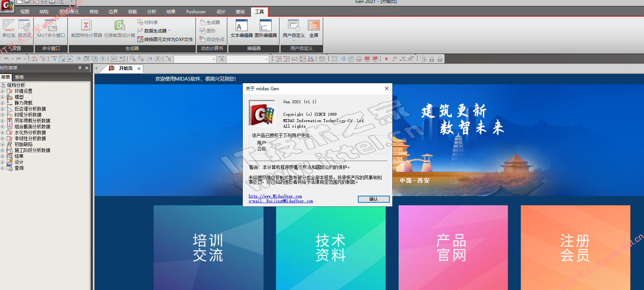Expand the 反应谱分析数据 tree node

(x=2, y=109)
